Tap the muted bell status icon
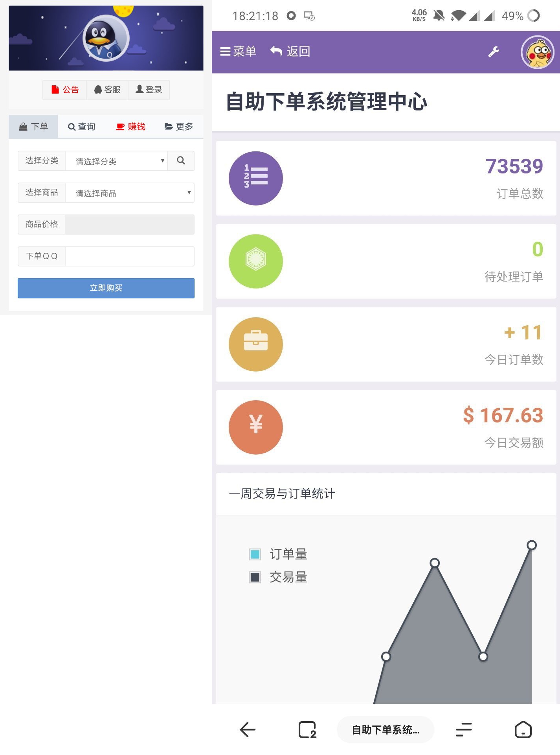Screen dimensions: 560x755 [439, 16]
